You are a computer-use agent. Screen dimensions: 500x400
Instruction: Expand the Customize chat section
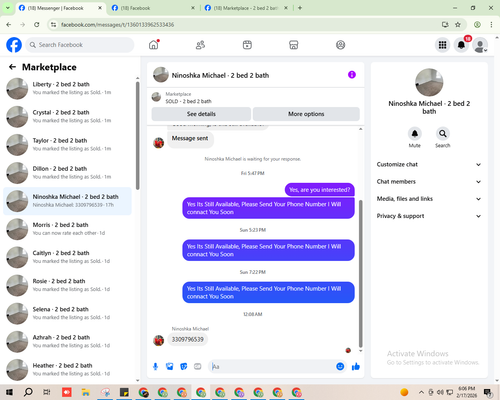coord(429,164)
